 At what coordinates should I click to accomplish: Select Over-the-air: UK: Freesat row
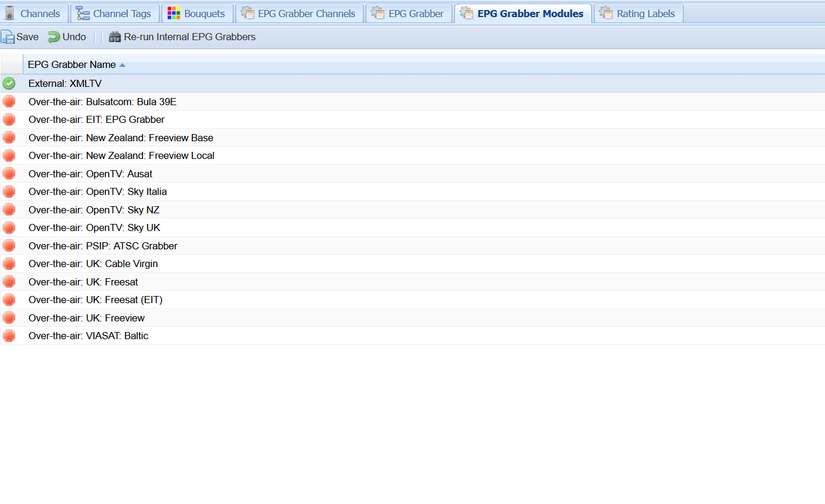coord(413,282)
